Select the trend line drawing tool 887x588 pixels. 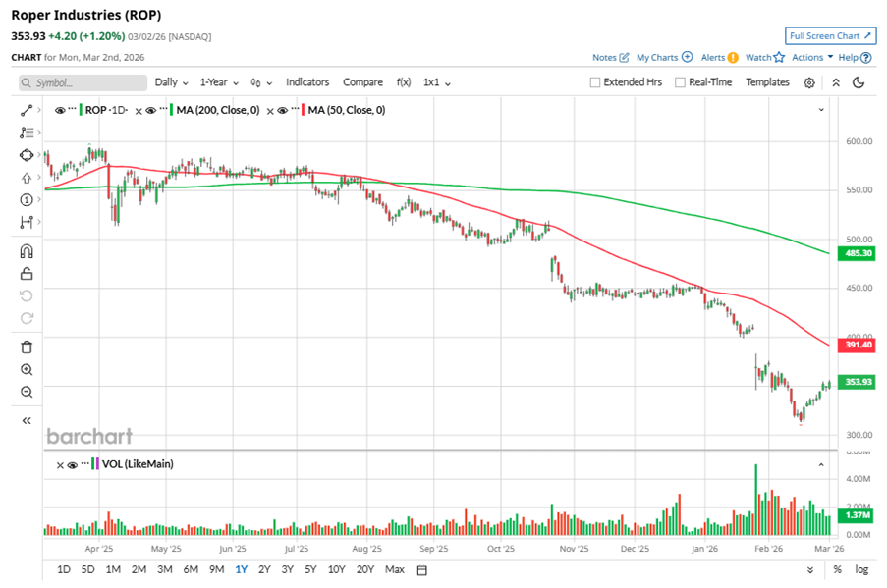tap(26, 110)
